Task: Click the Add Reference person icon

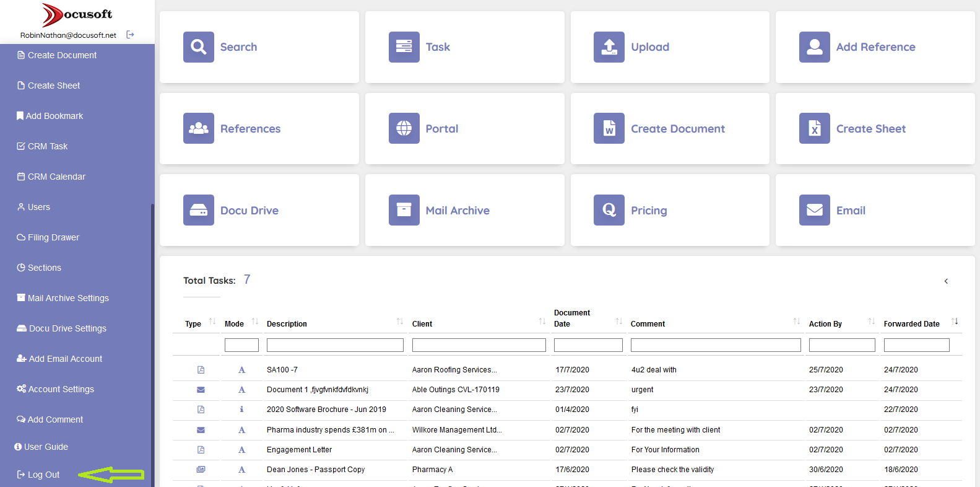Action: click(815, 47)
